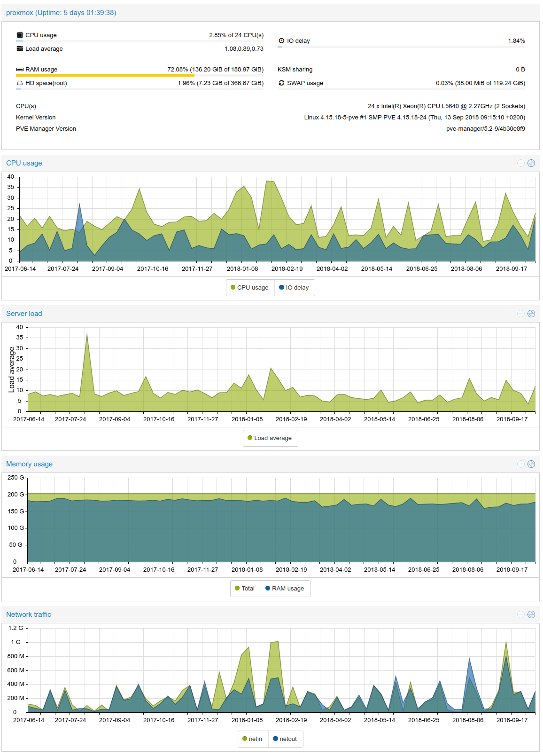Click the Server load panel title
The height and width of the screenshot is (756, 543).
pyautogui.click(x=24, y=314)
